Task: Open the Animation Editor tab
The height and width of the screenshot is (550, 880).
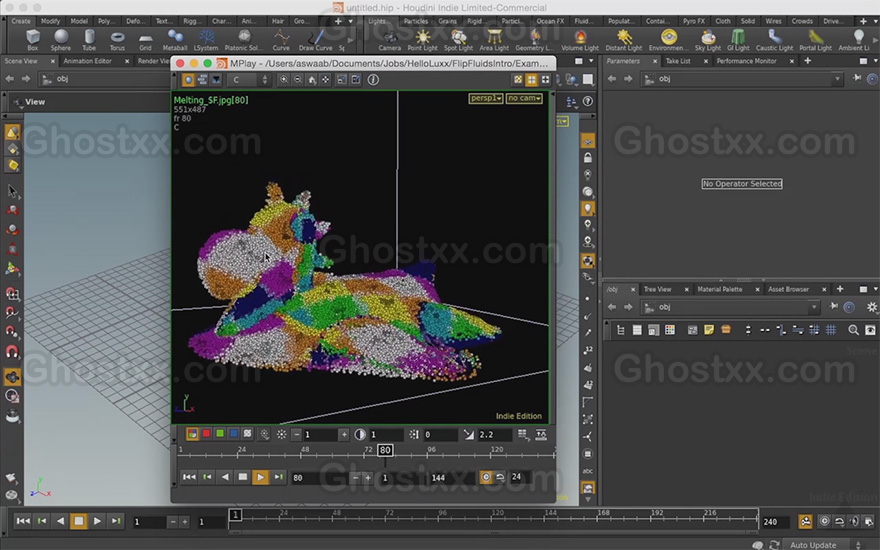Action: click(88, 61)
